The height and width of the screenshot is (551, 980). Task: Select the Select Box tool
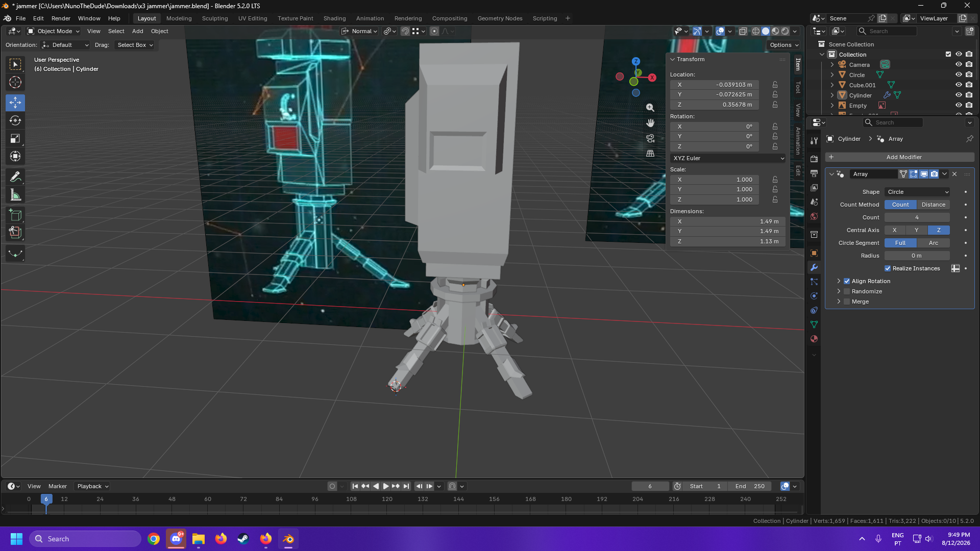(x=15, y=64)
